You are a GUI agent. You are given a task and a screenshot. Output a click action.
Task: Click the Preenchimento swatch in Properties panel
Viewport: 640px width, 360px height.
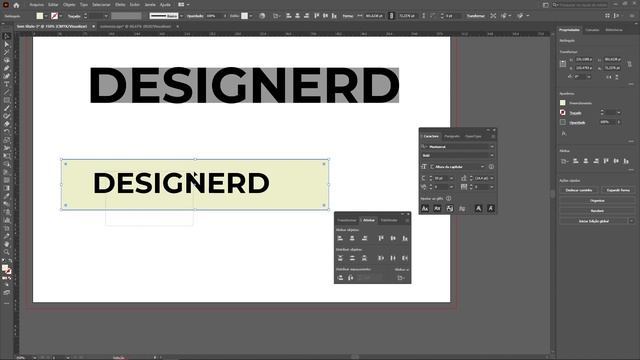[x=563, y=103]
